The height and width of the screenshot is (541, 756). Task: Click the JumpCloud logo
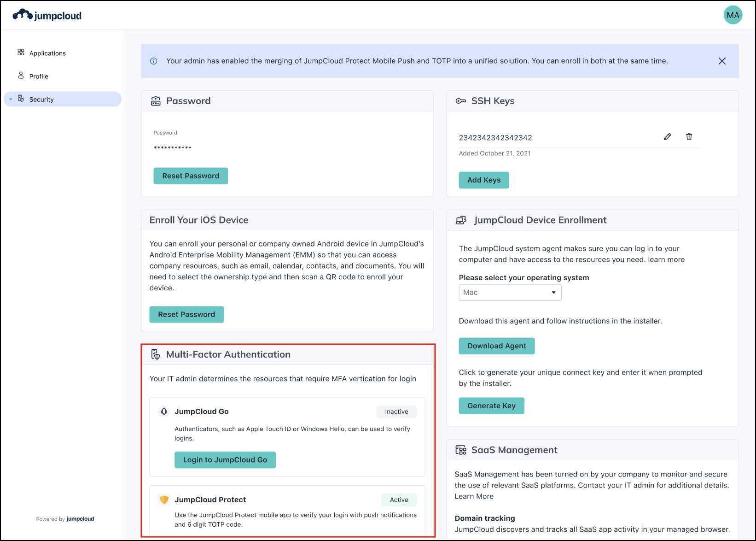[47, 14]
